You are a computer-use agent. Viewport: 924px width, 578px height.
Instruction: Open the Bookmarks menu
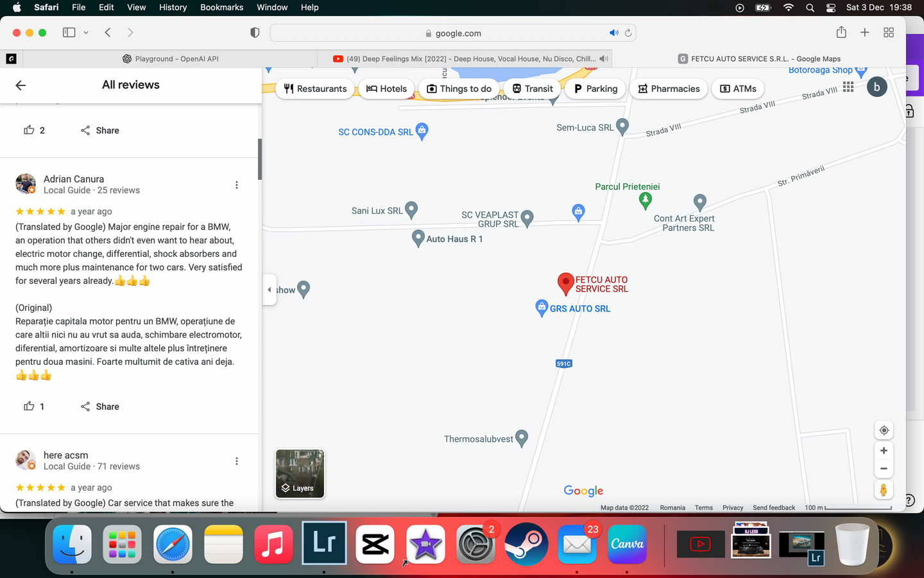[x=221, y=7]
